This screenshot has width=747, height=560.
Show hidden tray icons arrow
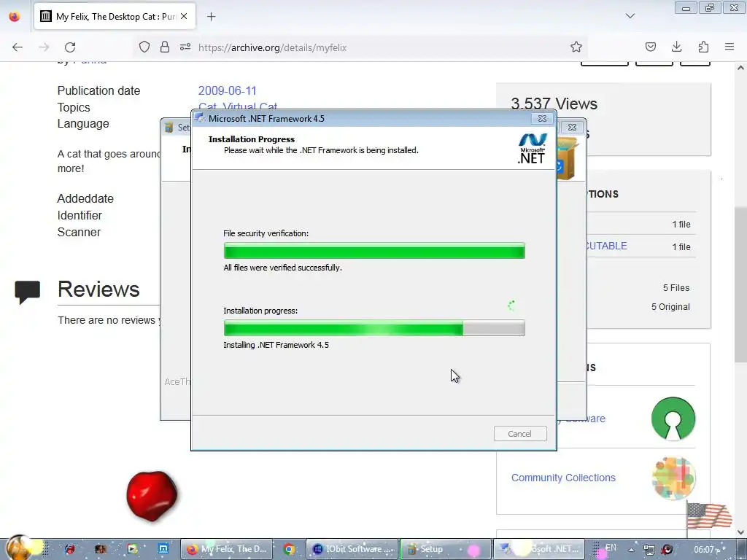[631, 550]
